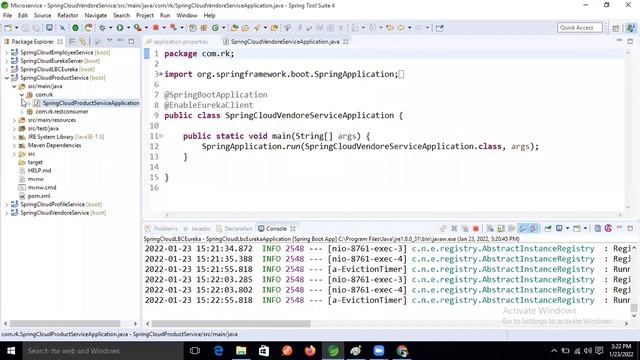Collapse the main method on line 11

[x=161, y=136]
